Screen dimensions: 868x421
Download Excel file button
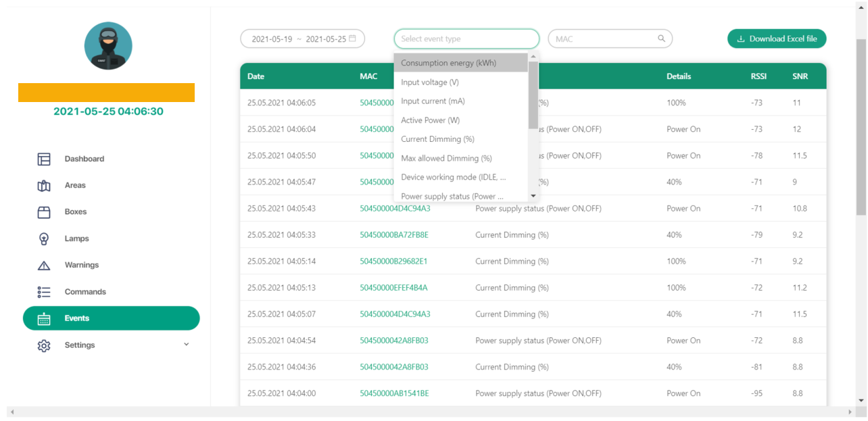(x=777, y=39)
